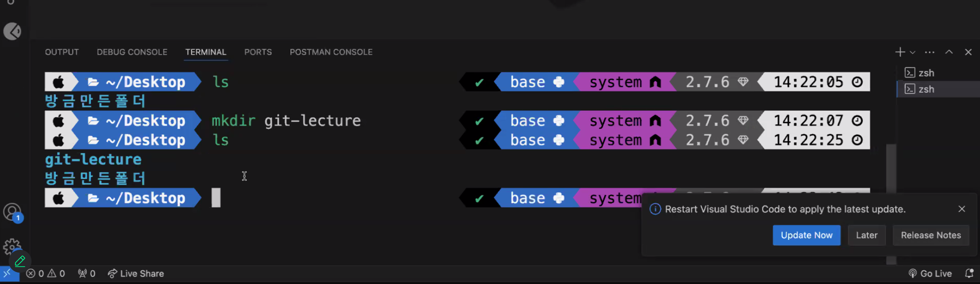980x284 pixels.
Task: Click the 'mkdir git-lecture' command text
Action: click(x=286, y=121)
